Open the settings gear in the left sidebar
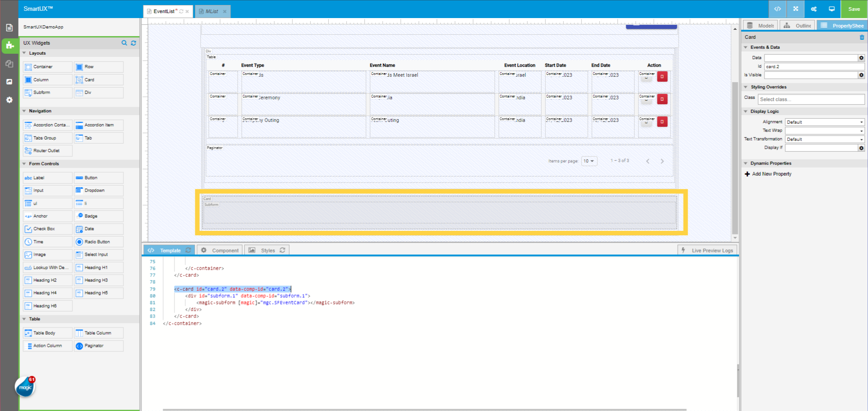This screenshot has height=411, width=868. coord(9,100)
